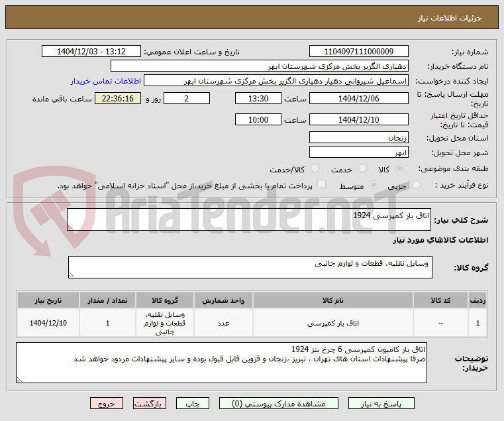Click the چاپ print button

[193, 403]
